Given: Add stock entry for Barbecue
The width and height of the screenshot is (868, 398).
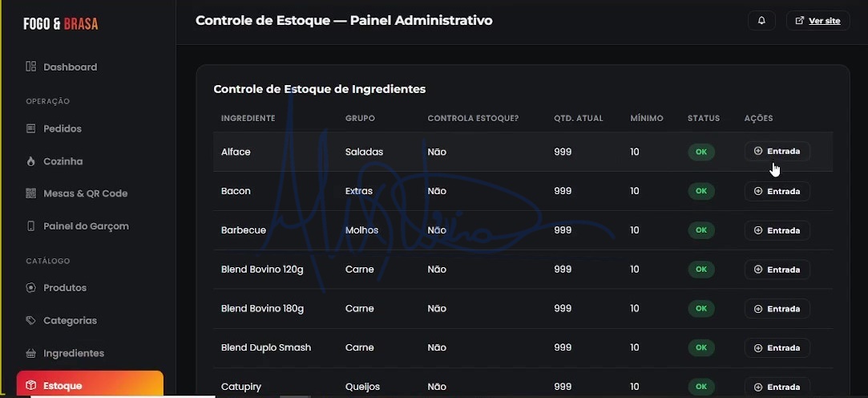Looking at the screenshot, I should [777, 230].
